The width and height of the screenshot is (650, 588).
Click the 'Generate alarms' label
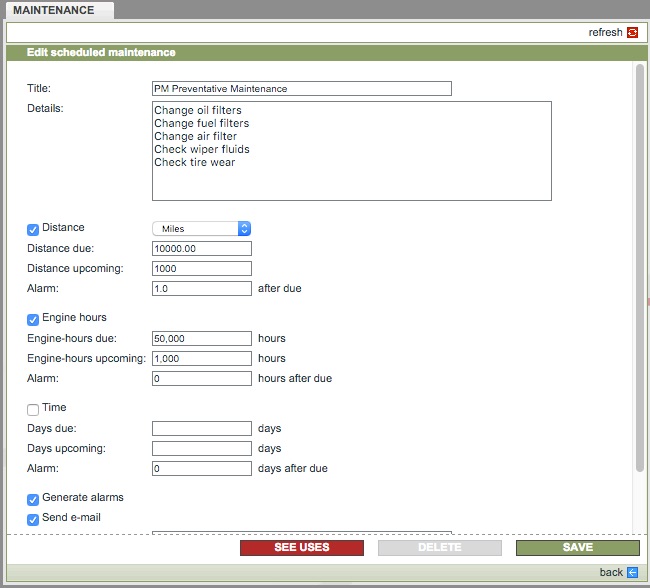tap(83, 497)
